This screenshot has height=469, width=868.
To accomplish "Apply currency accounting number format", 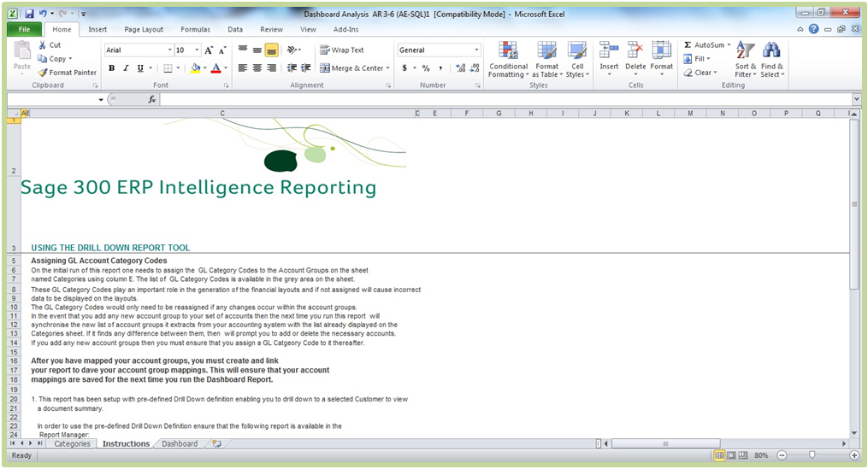I will (x=404, y=68).
